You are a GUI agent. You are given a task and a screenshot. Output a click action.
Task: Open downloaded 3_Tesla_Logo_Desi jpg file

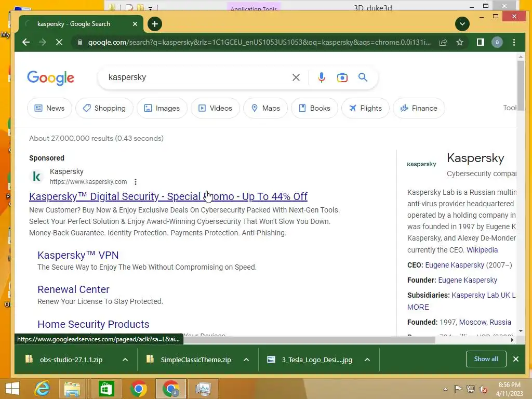point(316,360)
